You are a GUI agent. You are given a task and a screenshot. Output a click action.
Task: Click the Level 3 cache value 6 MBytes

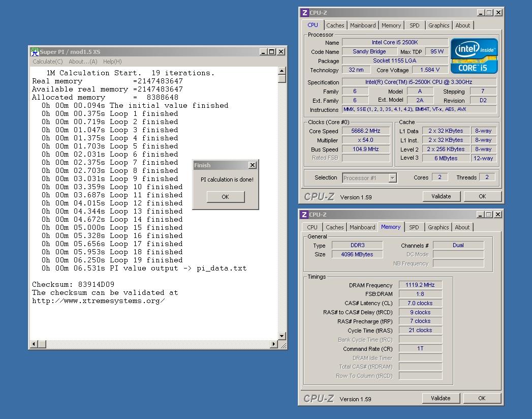tap(446, 158)
